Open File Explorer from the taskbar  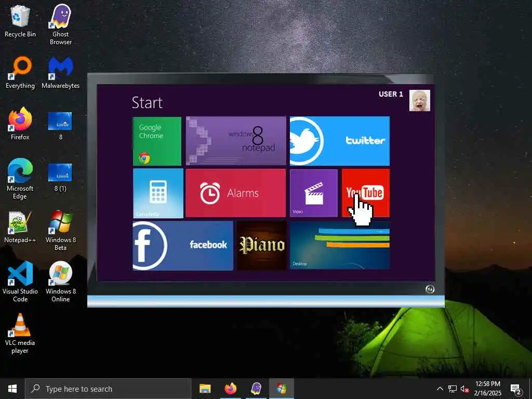click(205, 389)
